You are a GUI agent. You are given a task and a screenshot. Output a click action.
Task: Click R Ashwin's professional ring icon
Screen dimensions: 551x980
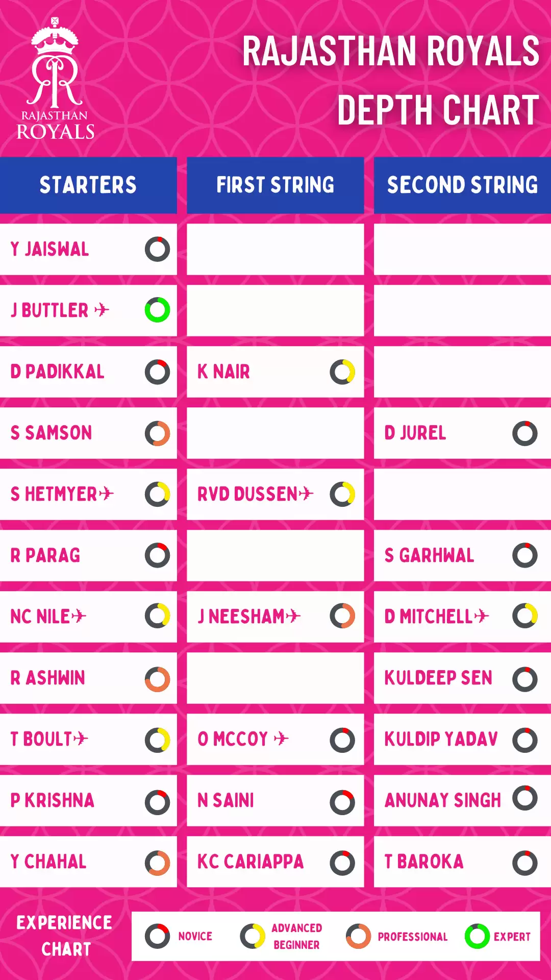point(157,679)
